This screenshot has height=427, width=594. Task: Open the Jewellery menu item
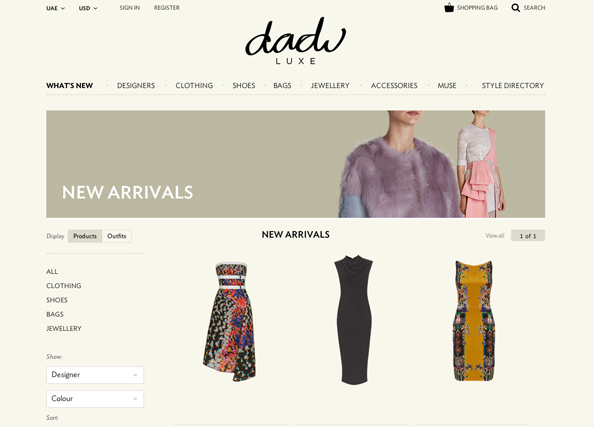point(330,86)
